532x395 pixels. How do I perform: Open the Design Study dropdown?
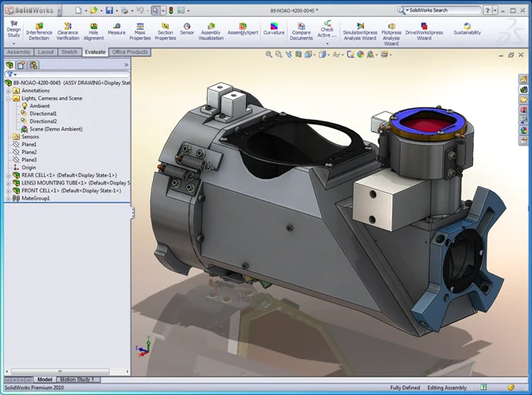click(x=13, y=43)
